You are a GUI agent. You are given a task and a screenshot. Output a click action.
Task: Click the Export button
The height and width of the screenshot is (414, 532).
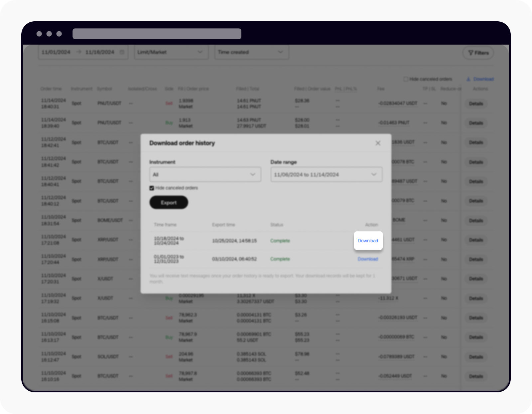169,202
